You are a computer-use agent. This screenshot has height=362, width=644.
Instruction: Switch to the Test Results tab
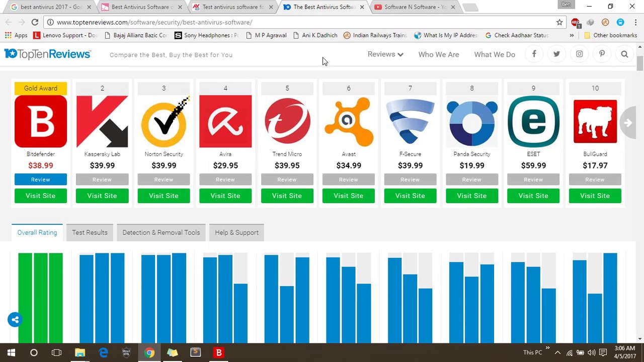pyautogui.click(x=90, y=232)
